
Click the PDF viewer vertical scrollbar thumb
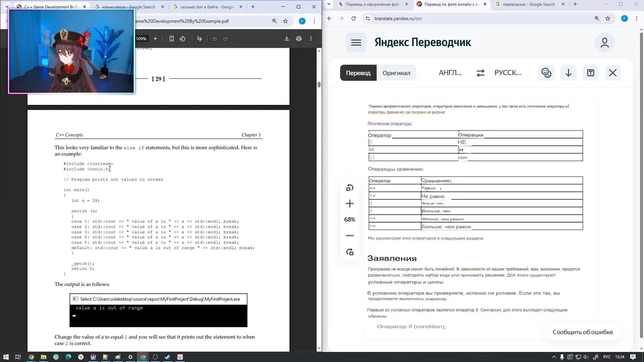point(319,84)
